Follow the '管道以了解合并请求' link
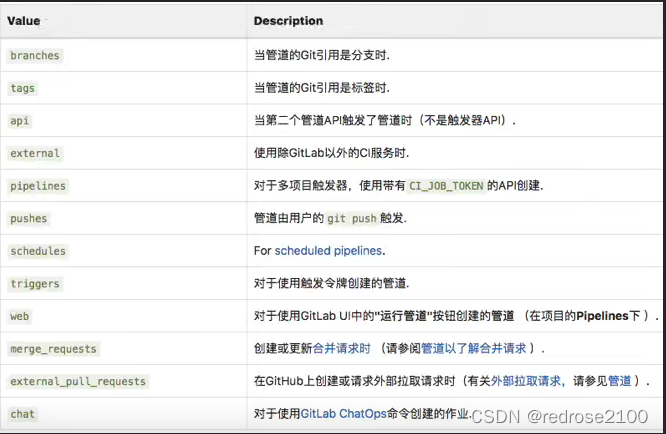 [473, 348]
